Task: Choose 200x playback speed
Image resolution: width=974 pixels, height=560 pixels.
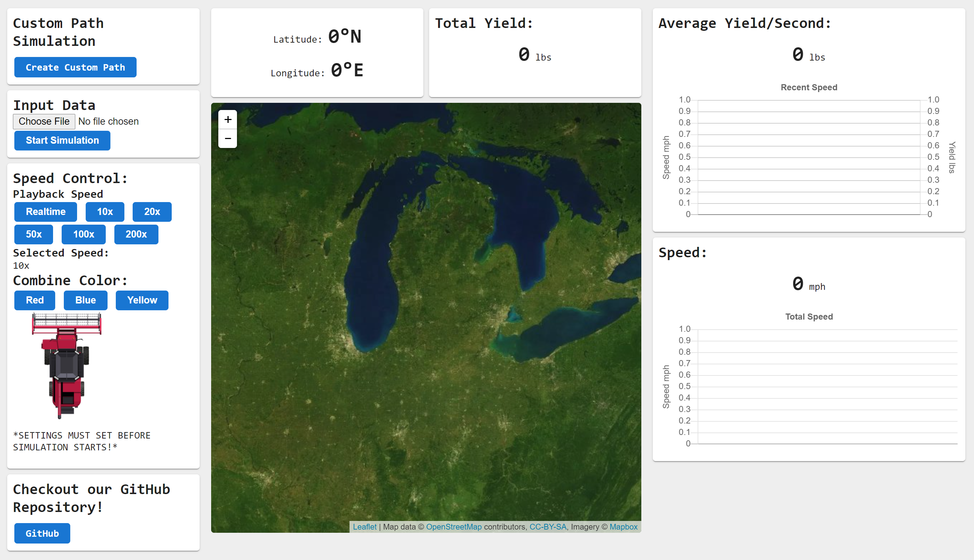Action: coord(136,234)
